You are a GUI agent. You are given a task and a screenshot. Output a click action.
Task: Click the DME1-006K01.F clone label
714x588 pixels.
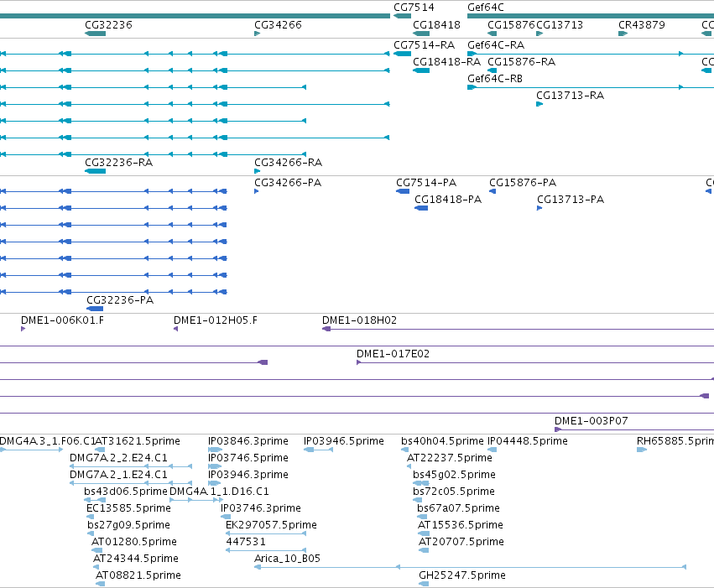point(62,320)
